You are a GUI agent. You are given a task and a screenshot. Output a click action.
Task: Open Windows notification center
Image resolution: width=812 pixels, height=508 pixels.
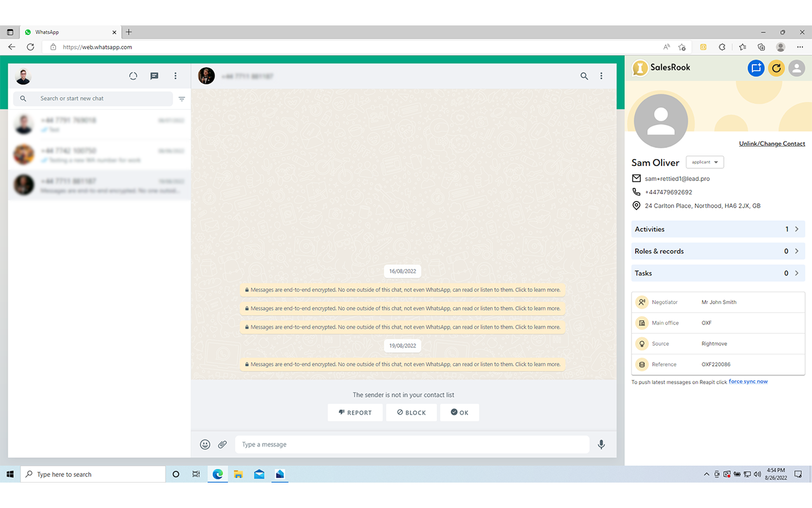799,474
